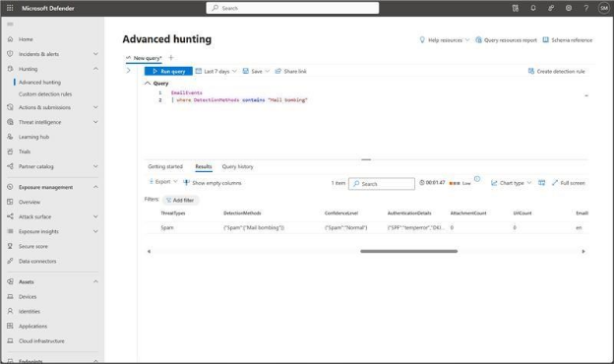Open the Export dropdown

163,182
